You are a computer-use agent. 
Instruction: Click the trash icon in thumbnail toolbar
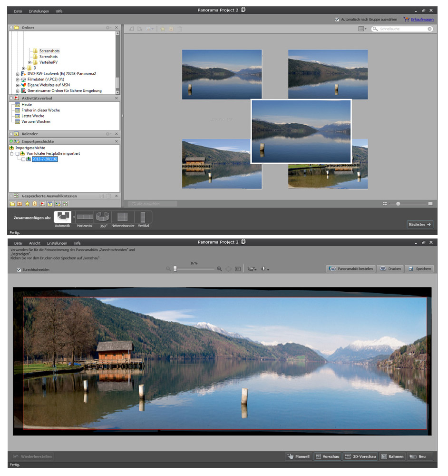[x=180, y=29]
